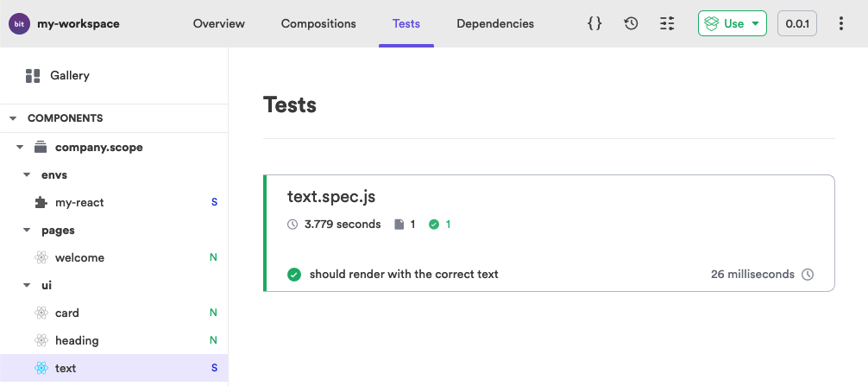Click the Gallery grid icon
Image resolution: width=868 pixels, height=386 pixels.
pyautogui.click(x=34, y=76)
